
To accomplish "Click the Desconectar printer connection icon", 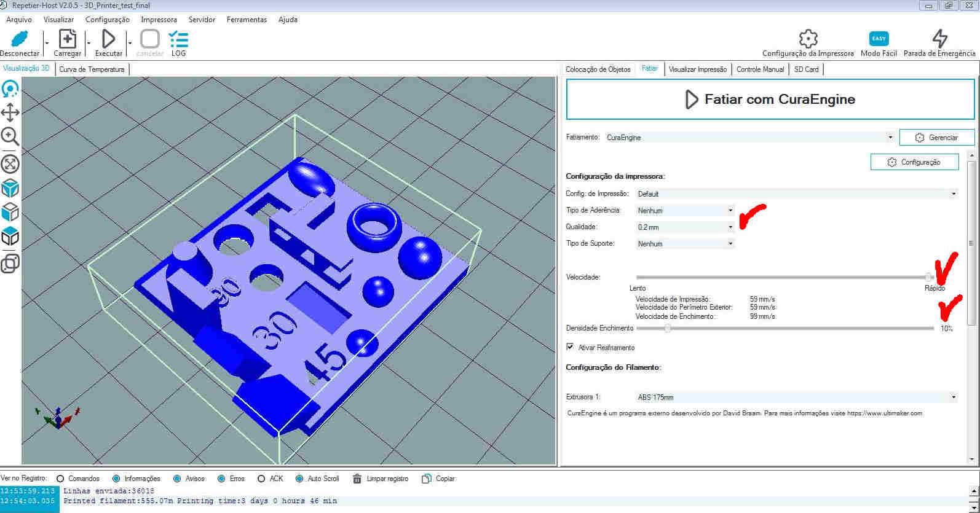I will point(19,39).
